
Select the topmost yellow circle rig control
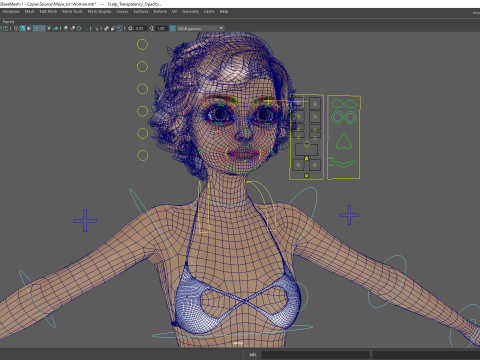click(142, 44)
